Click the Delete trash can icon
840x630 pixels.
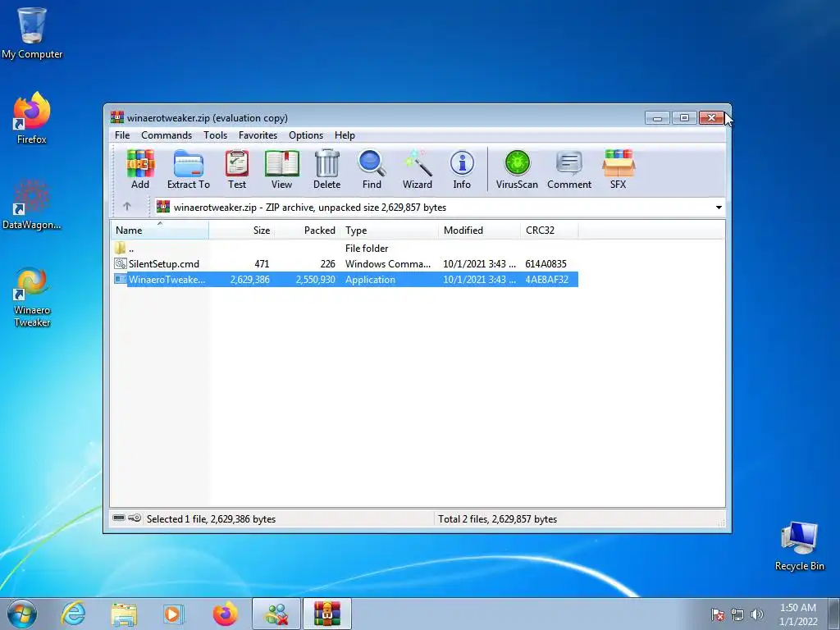(x=326, y=169)
